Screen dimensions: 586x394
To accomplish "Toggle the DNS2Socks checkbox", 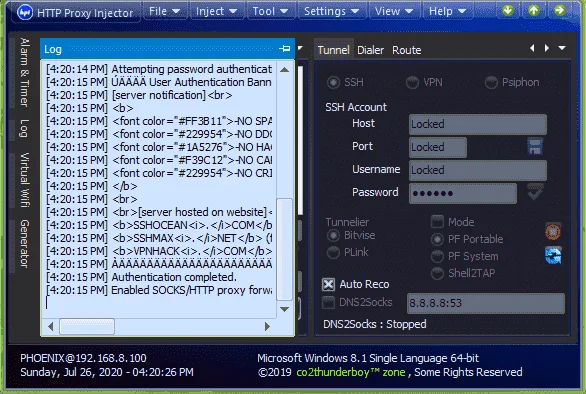I will [328, 302].
